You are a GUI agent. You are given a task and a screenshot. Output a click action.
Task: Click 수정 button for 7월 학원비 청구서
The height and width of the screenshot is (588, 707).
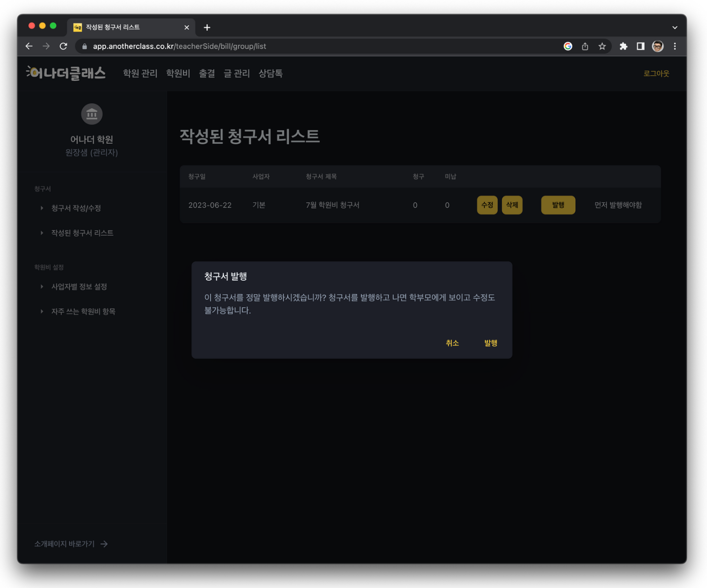(x=487, y=205)
